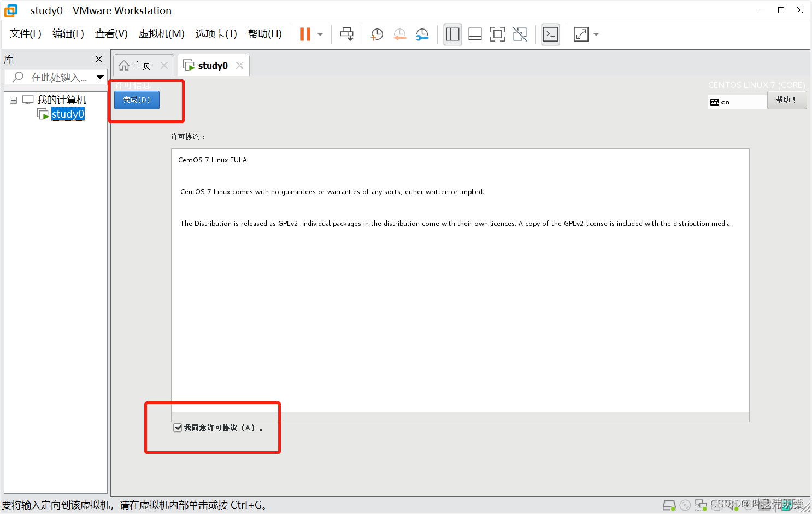The height and width of the screenshot is (514, 812).
Task: Open the power options dropdown arrow
Action: pyautogui.click(x=320, y=34)
